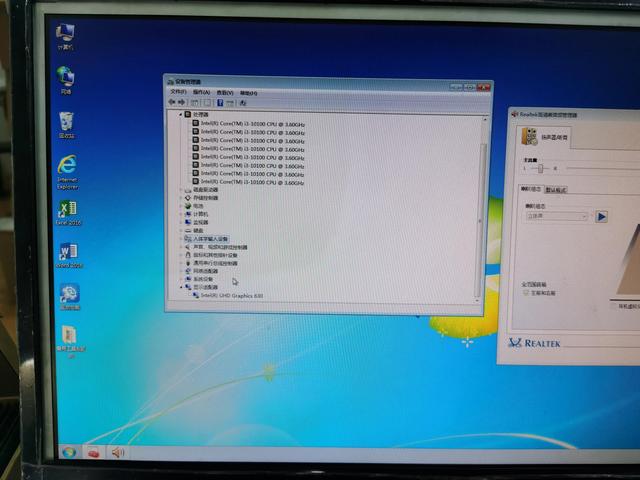
Task: Launch Excel 2010 desktop shortcut
Action: point(68,213)
